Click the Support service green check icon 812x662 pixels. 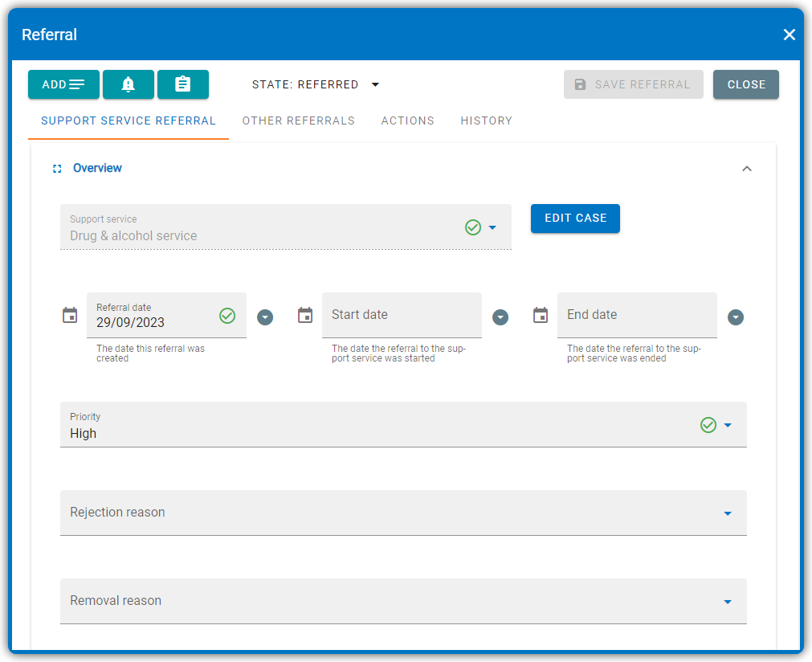473,227
